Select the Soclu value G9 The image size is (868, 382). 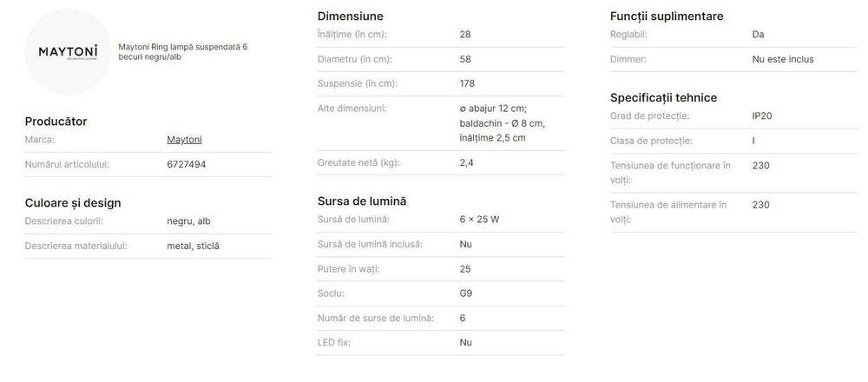point(466,293)
